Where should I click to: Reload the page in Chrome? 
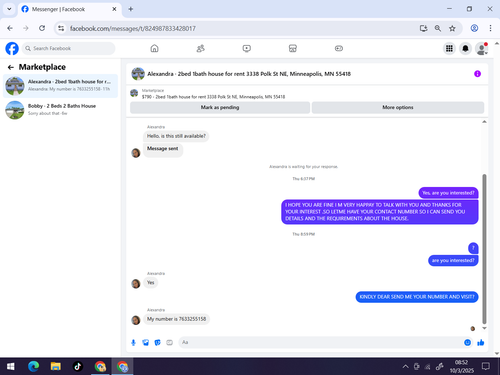coord(42,28)
